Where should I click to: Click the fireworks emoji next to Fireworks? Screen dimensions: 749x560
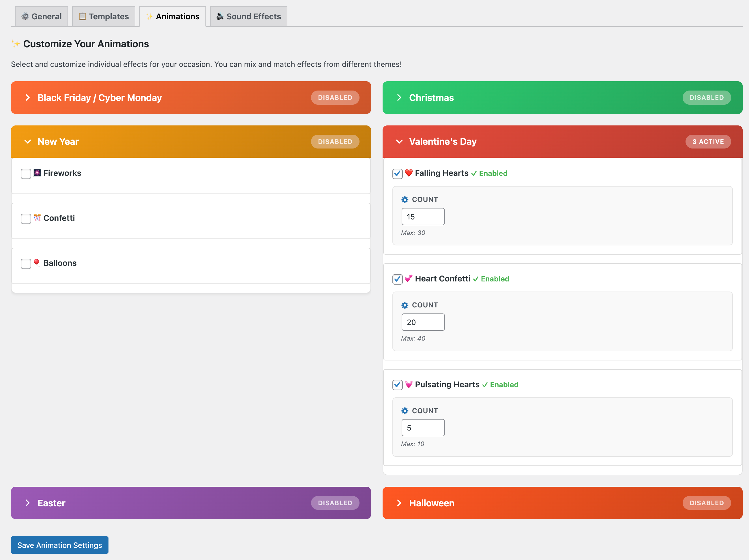(37, 173)
